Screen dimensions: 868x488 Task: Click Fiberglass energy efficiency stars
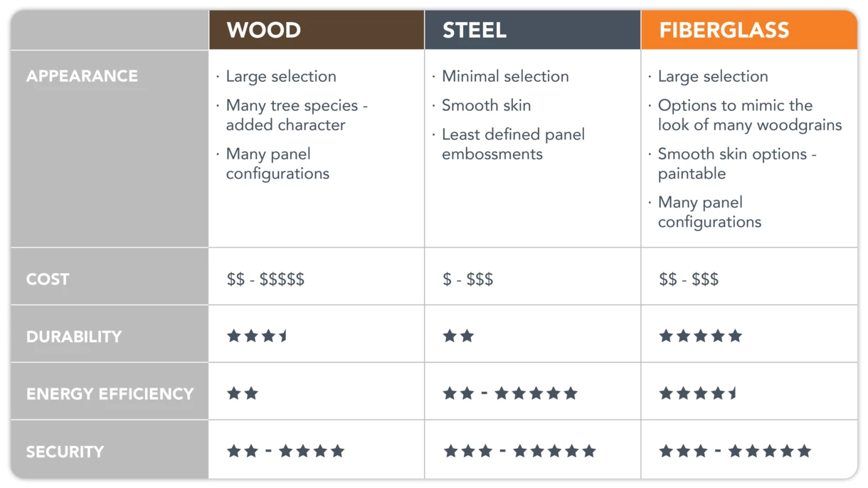[x=699, y=393]
